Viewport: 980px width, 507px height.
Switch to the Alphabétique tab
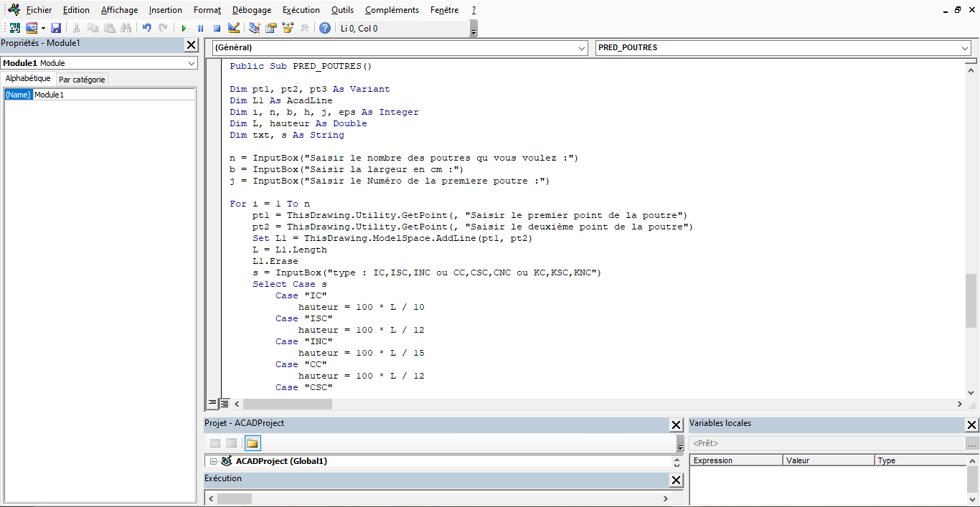coord(28,79)
